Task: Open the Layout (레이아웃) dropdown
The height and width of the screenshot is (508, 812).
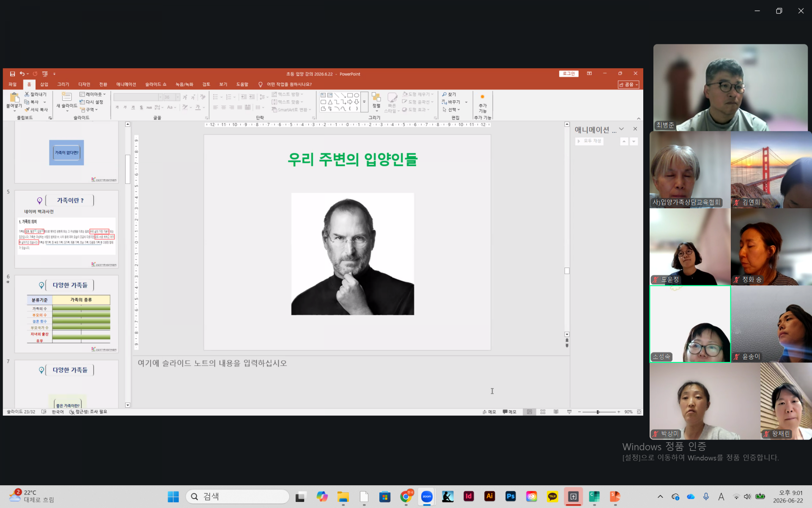Action: tap(93, 94)
